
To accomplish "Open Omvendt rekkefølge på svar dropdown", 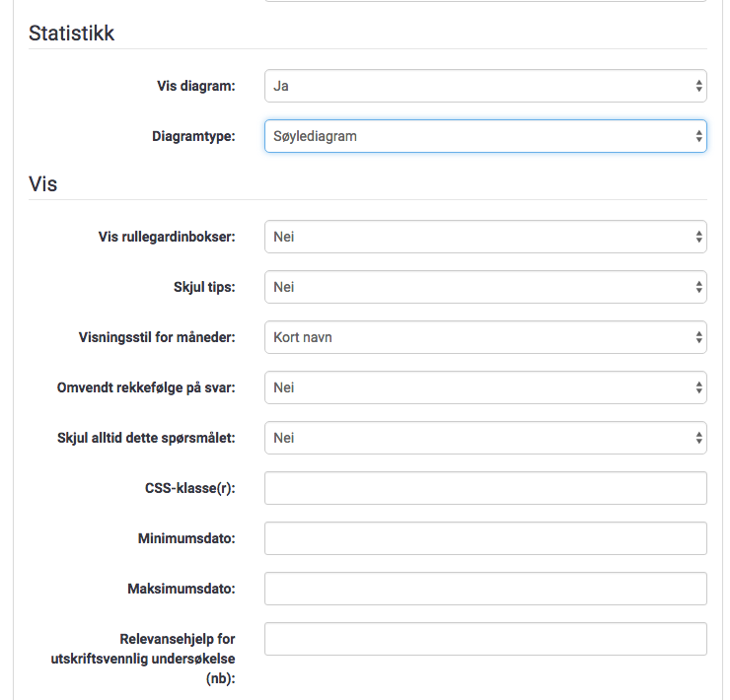I will (x=485, y=387).
